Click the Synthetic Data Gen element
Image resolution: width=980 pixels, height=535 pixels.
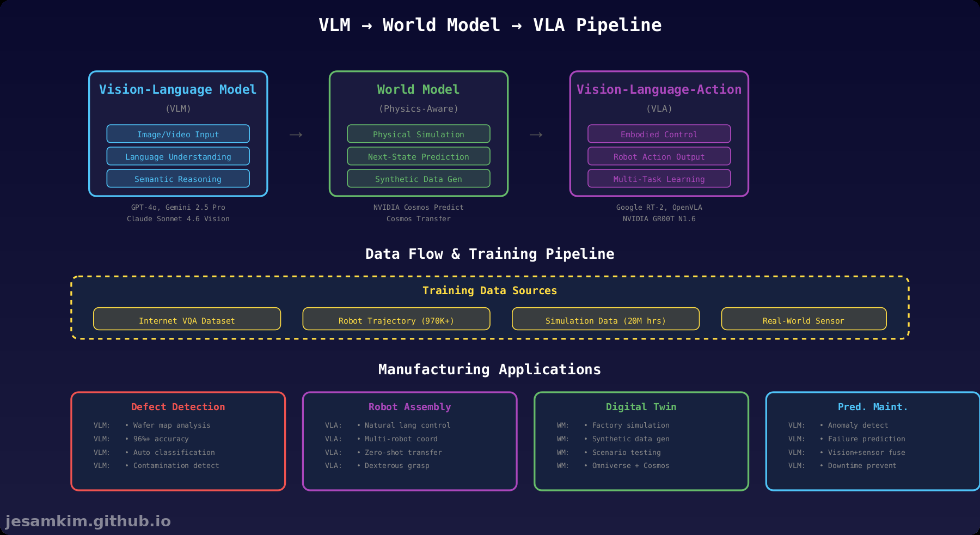(x=418, y=178)
